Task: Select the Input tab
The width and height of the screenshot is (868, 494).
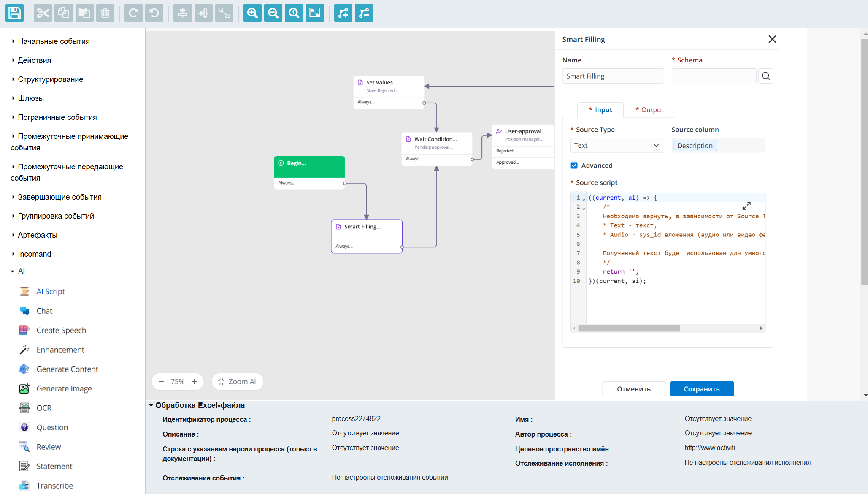Action: click(x=600, y=110)
